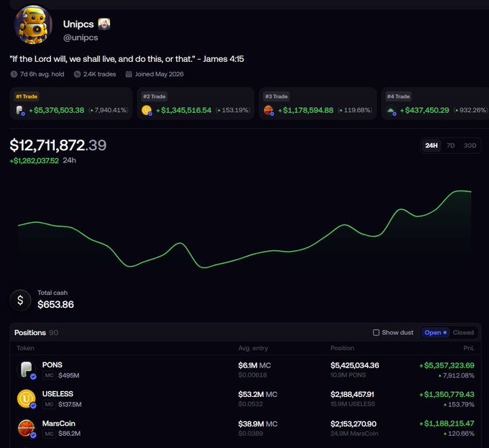Select the 30D chart range
The image size is (489, 448).
click(470, 145)
